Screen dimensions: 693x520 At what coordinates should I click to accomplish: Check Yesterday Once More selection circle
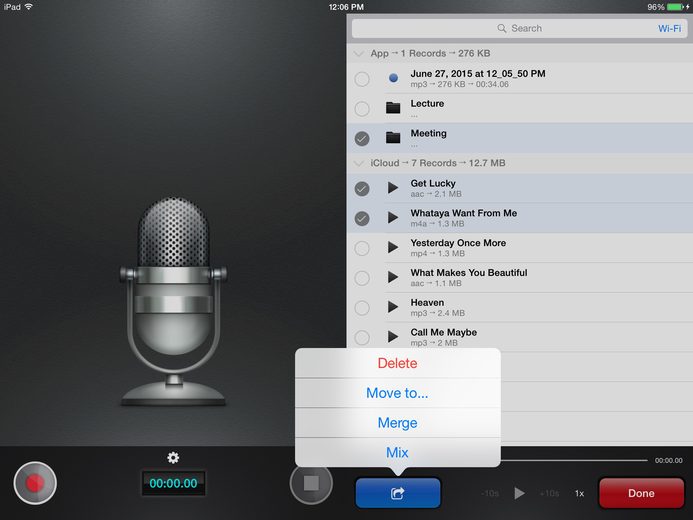[x=362, y=248]
